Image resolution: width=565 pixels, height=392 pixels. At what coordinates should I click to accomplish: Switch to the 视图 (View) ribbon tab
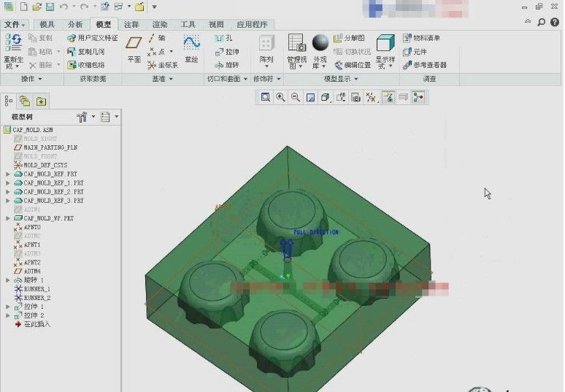pyautogui.click(x=216, y=25)
